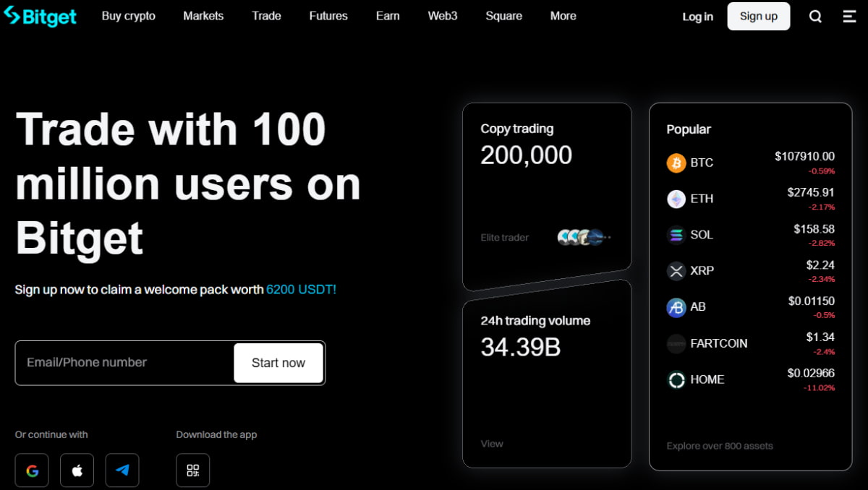Click the Download the app label
Screen dimensions: 868x490
216,434
